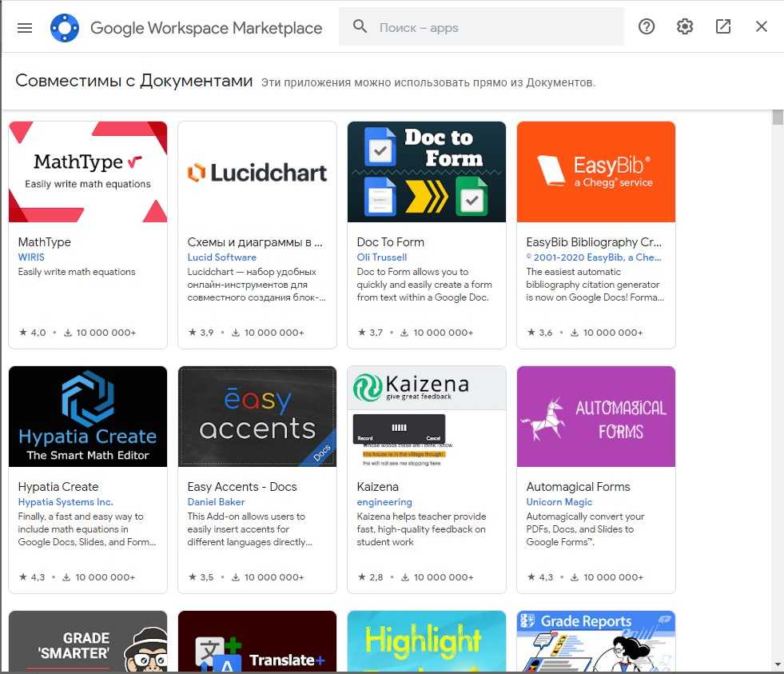Screen dimensions: 784x674
Task: Close the Marketplace dialog with X
Action: tap(762, 27)
